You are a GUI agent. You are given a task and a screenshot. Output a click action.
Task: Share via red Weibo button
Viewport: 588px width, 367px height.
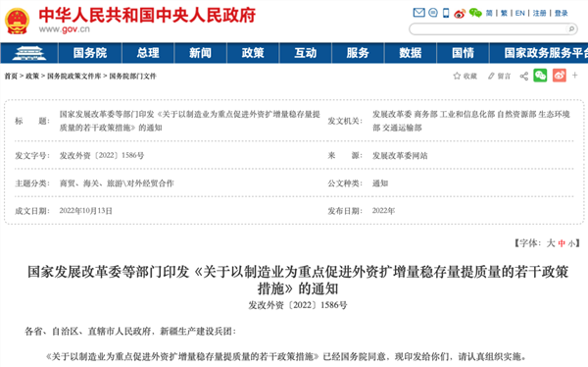pos(560,76)
